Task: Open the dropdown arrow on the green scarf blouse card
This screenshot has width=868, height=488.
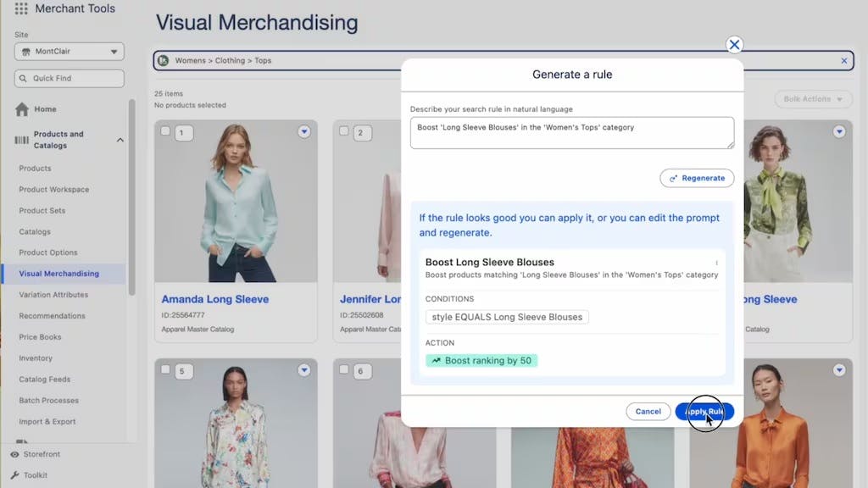Action: click(x=839, y=131)
